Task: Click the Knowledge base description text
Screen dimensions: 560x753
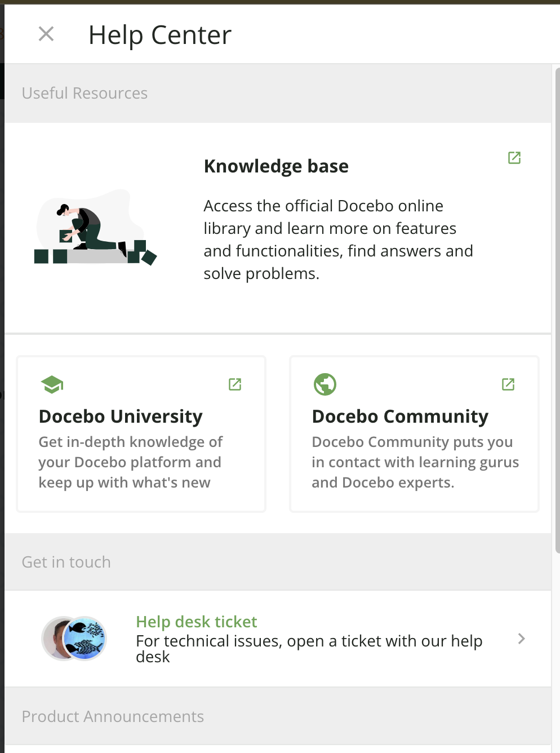Action: coord(338,240)
